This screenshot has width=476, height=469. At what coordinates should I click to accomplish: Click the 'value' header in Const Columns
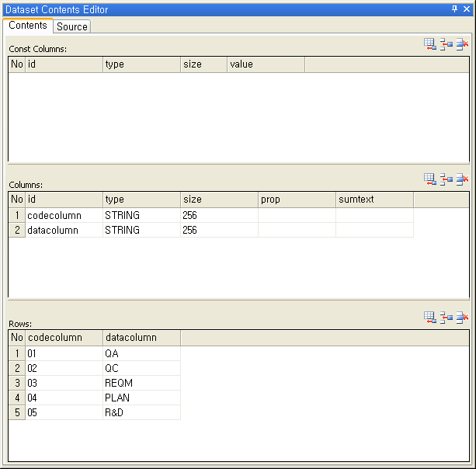[266, 64]
